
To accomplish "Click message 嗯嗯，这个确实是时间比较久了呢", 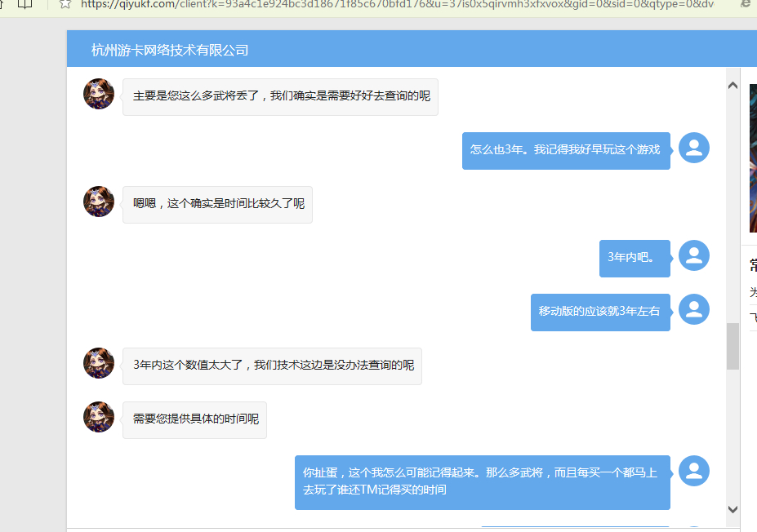I will [218, 205].
